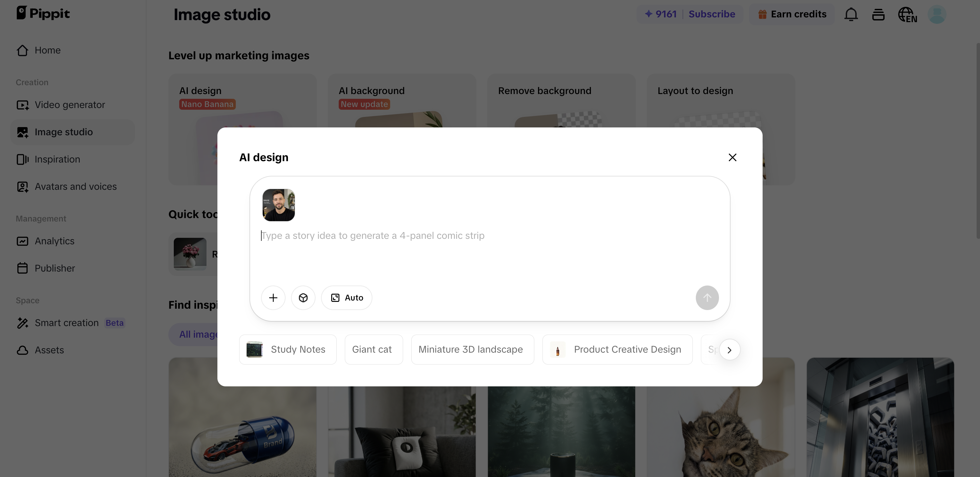This screenshot has height=477, width=980.
Task: Show more presets with chevron arrow
Action: 729,350
